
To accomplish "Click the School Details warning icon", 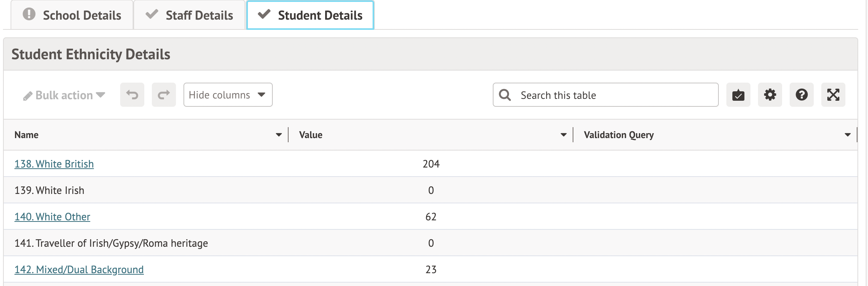I will click(x=29, y=14).
